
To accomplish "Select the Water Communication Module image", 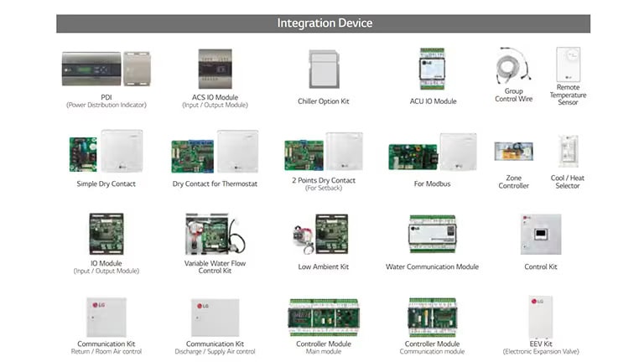I will point(432,235).
